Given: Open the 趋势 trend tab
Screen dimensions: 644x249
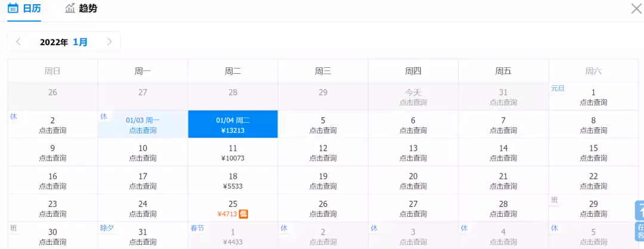Looking at the screenshot, I should point(81,8).
